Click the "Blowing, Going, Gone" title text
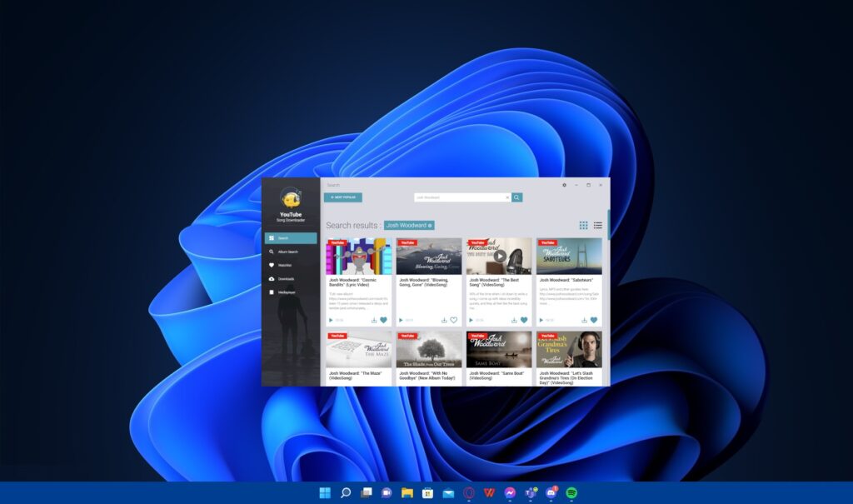 [x=424, y=282]
